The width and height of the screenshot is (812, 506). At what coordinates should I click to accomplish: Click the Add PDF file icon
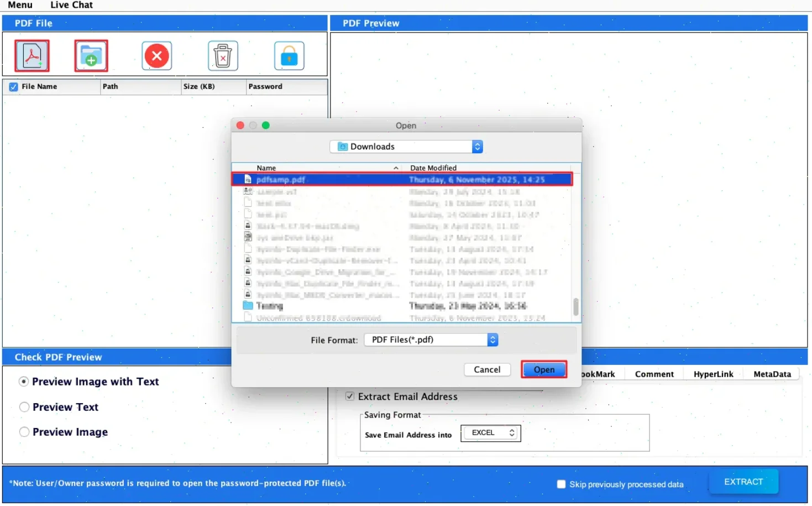click(32, 56)
